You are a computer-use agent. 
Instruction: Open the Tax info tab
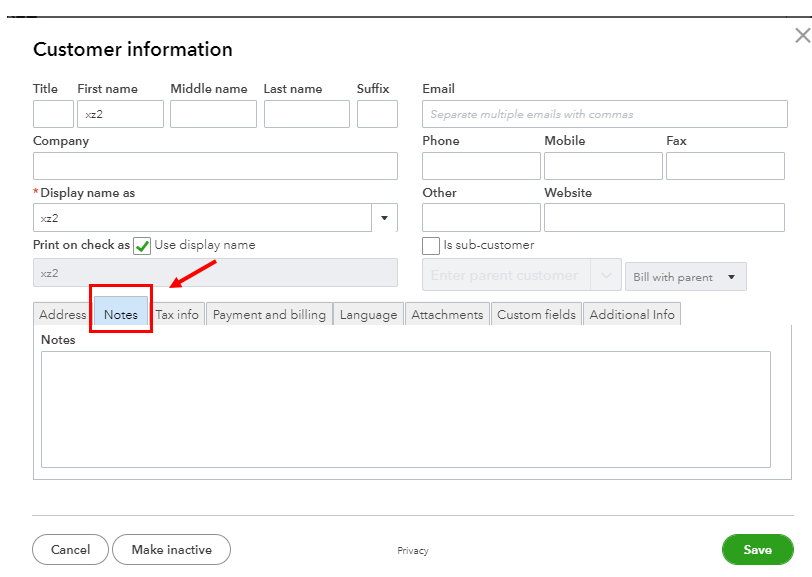pos(177,315)
